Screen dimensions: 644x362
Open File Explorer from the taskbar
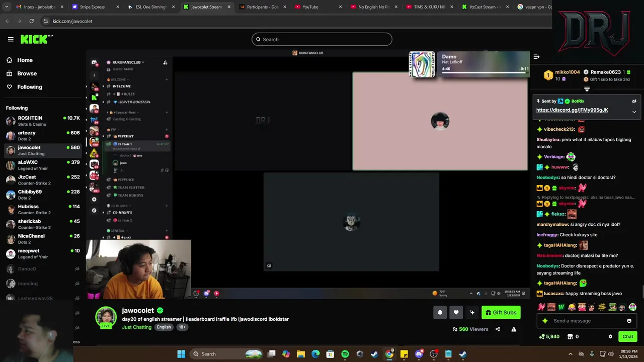(301, 354)
